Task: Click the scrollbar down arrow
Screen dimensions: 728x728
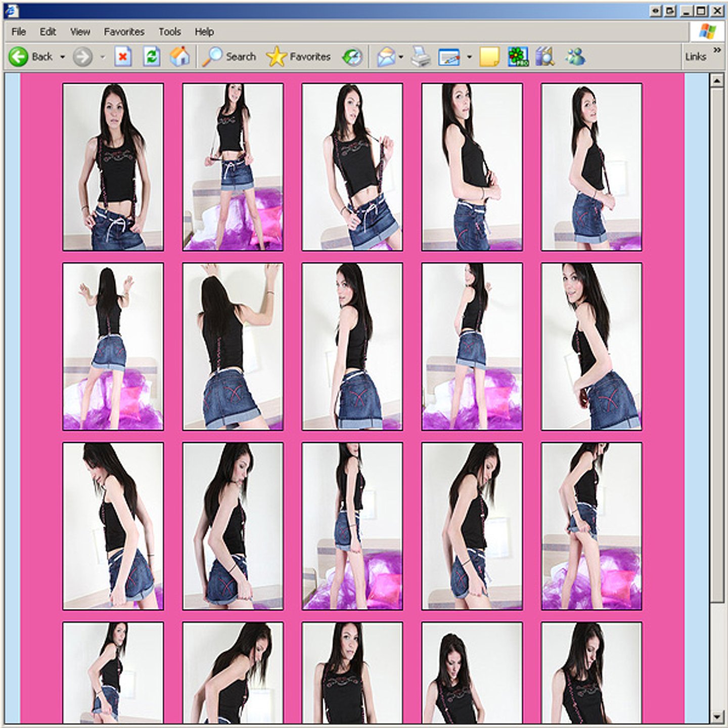Action: 716,716
